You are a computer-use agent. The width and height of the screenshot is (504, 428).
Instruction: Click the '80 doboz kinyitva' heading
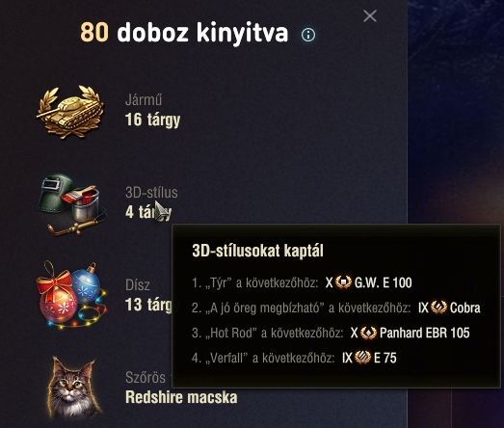184,33
